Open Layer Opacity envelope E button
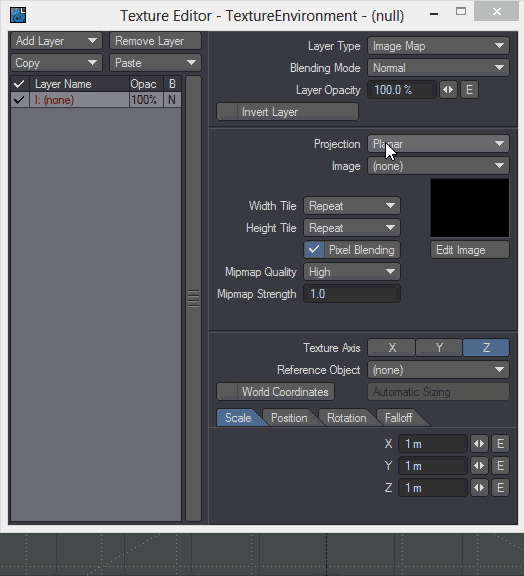This screenshot has height=576, width=524. point(469,90)
